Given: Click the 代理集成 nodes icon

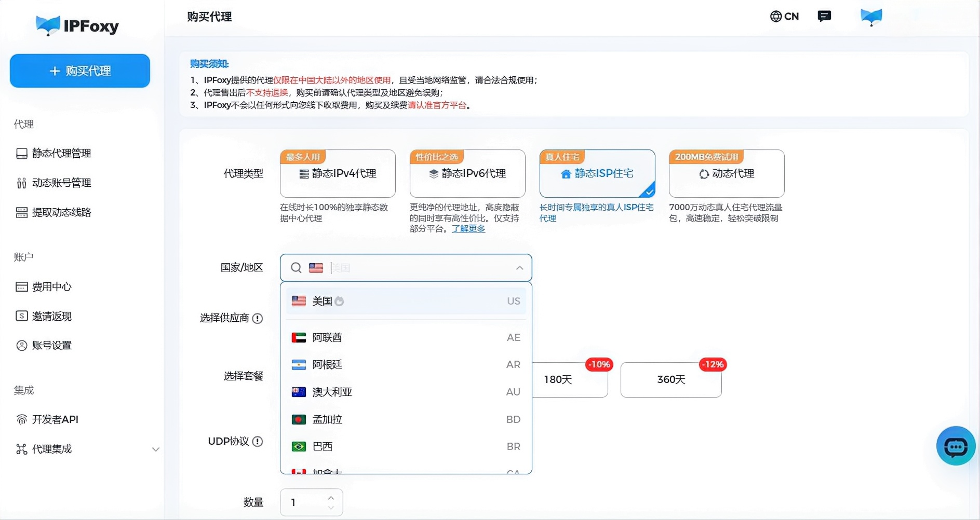Looking at the screenshot, I should 22,449.
